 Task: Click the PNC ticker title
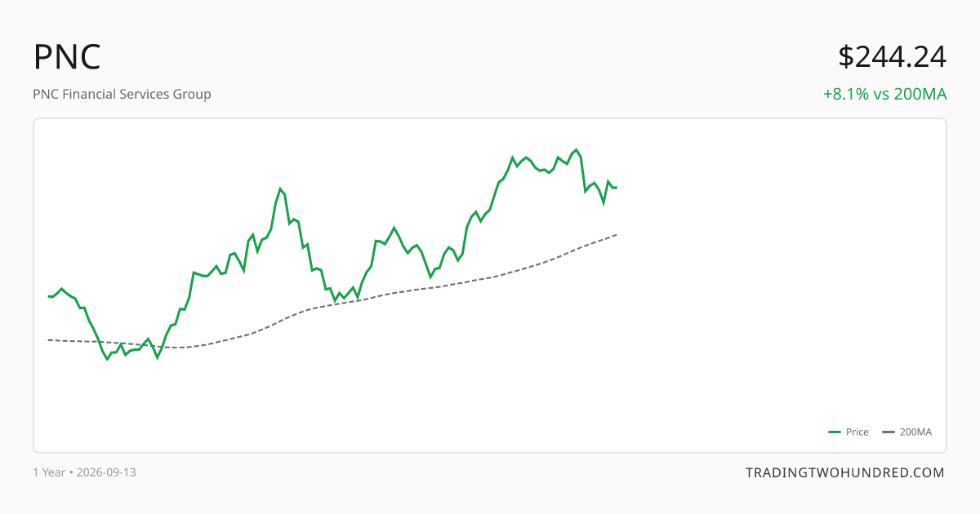67,57
